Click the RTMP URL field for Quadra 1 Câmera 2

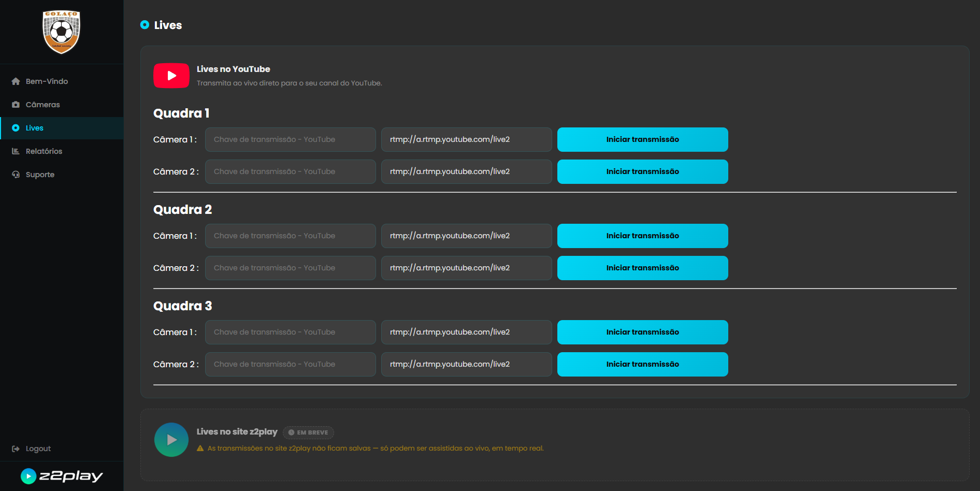(x=466, y=171)
